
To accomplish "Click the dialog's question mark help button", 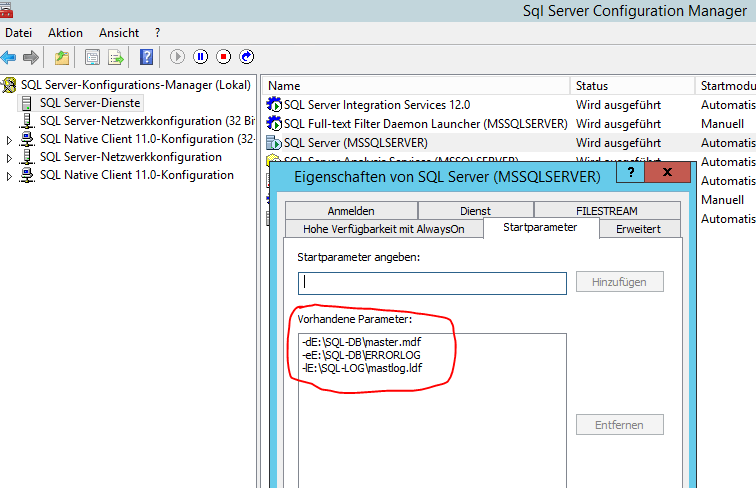I will click(x=631, y=172).
